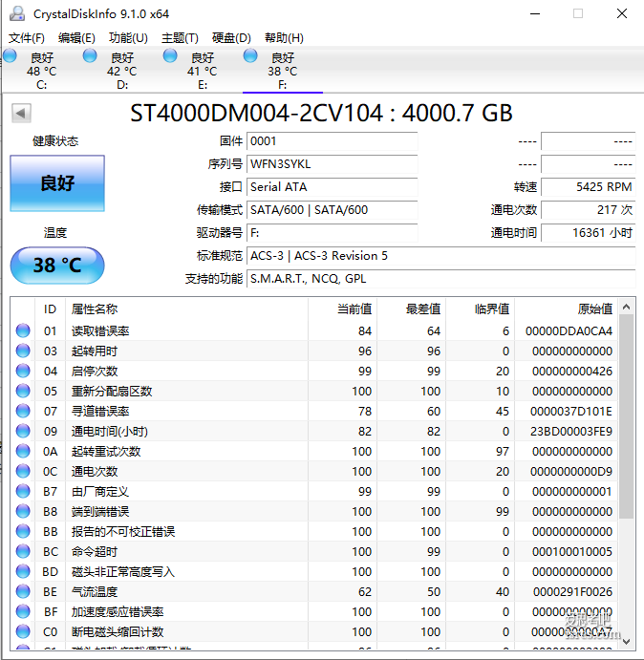This screenshot has height=660, width=644.
Task: Click the 良好 health status button
Action: coord(57,183)
